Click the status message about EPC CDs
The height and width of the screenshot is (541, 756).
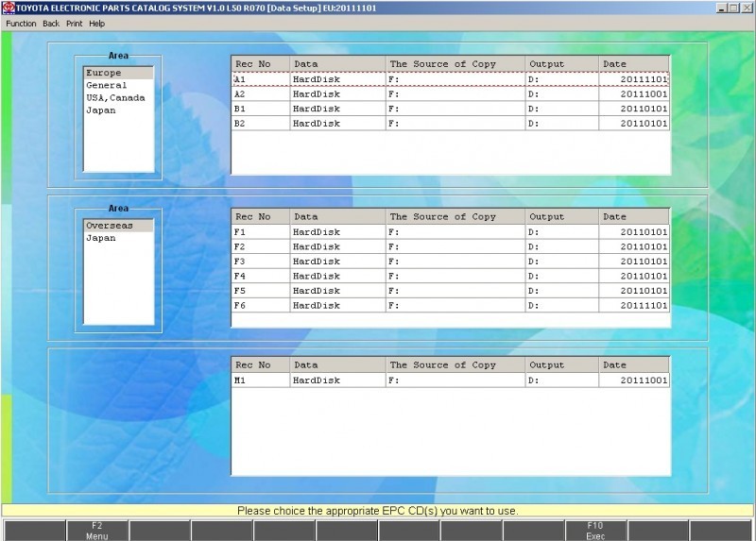377,511
